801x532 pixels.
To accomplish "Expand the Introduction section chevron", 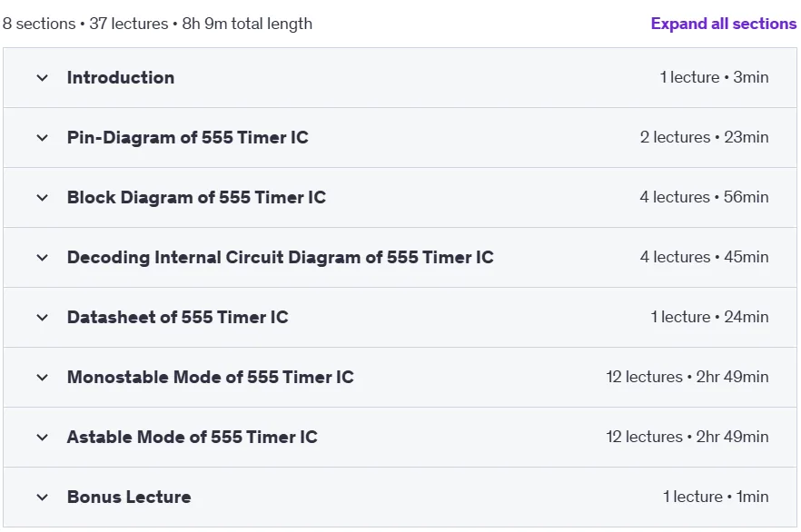I will (x=43, y=78).
